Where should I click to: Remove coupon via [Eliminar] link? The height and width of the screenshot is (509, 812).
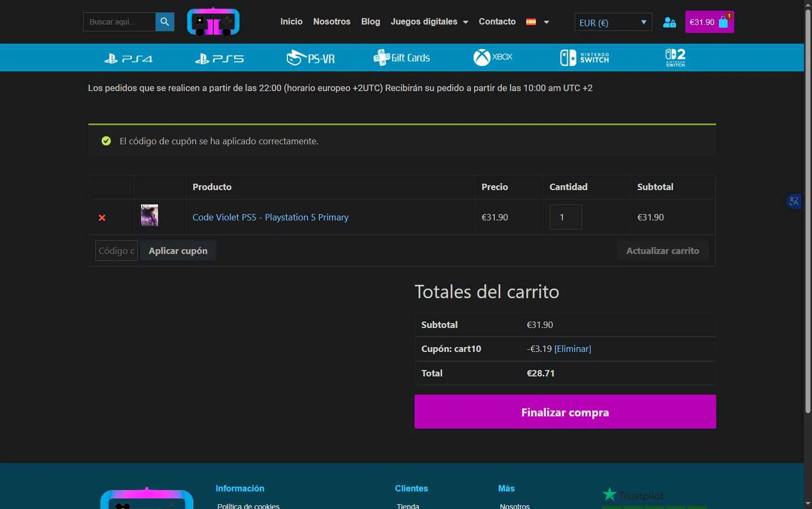pyautogui.click(x=573, y=349)
